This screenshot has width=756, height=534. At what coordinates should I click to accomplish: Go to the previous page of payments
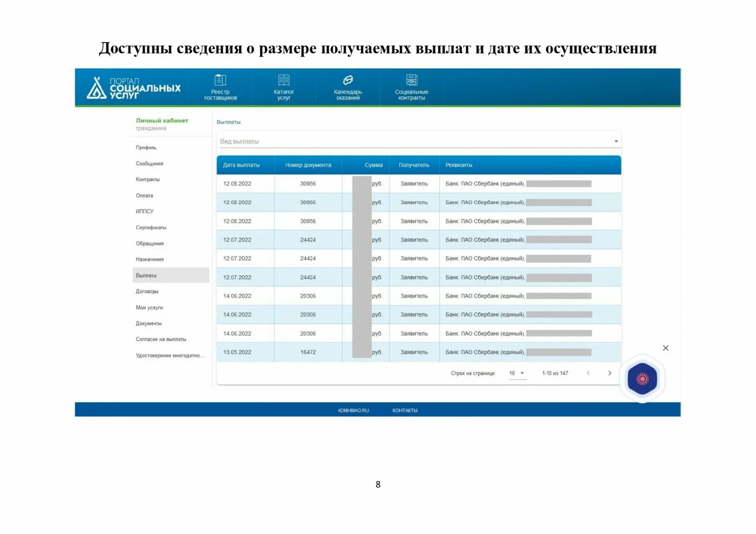(588, 373)
